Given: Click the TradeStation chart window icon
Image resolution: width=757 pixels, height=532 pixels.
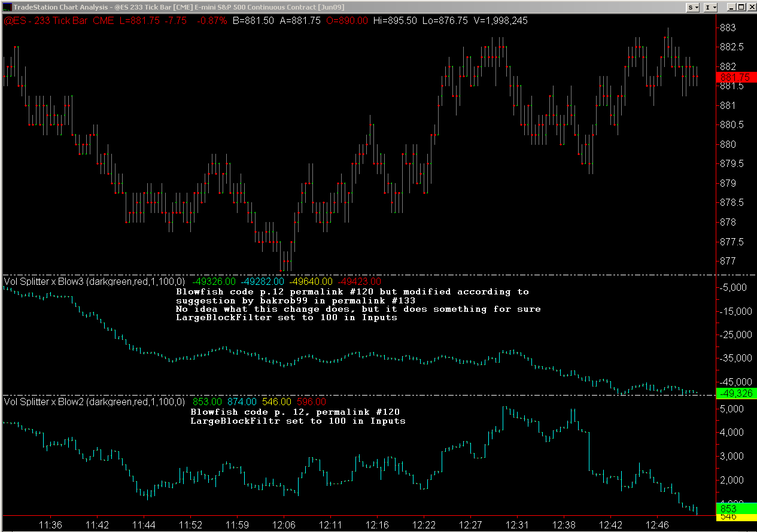Looking at the screenshot, I should [7, 7].
